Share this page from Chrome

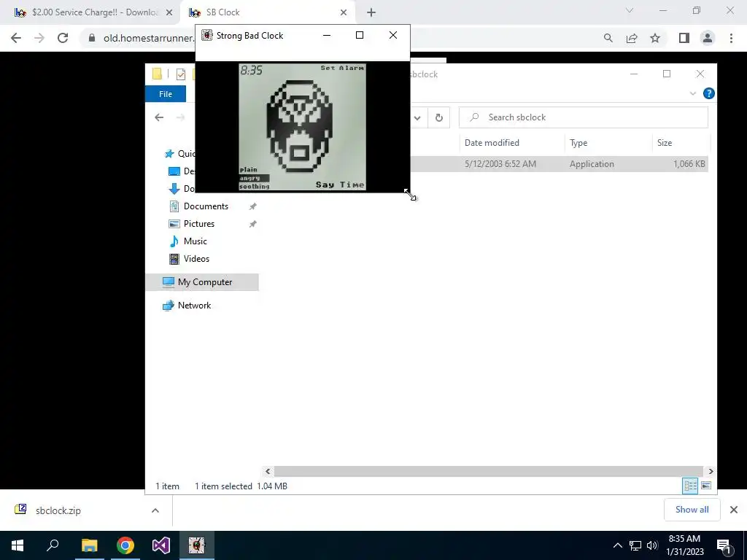point(632,38)
